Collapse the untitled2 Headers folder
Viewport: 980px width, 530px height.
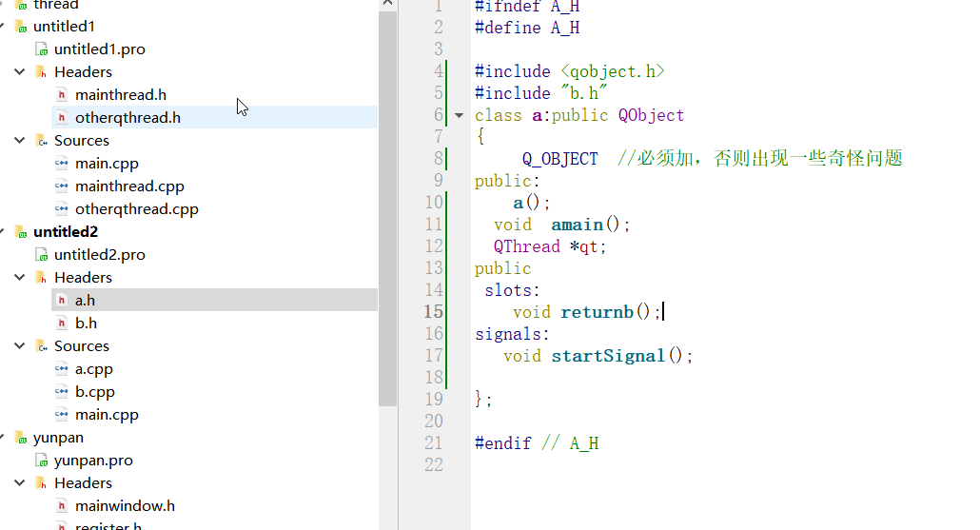19,277
